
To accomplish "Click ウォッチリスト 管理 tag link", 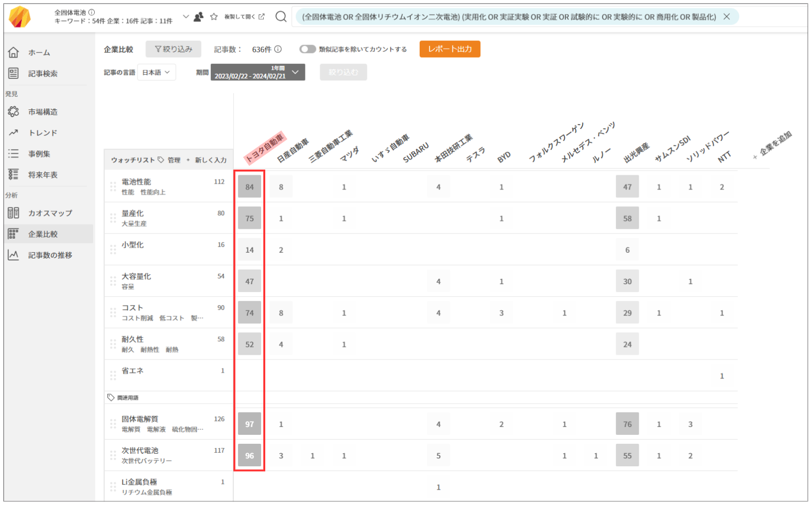I will pyautogui.click(x=169, y=160).
